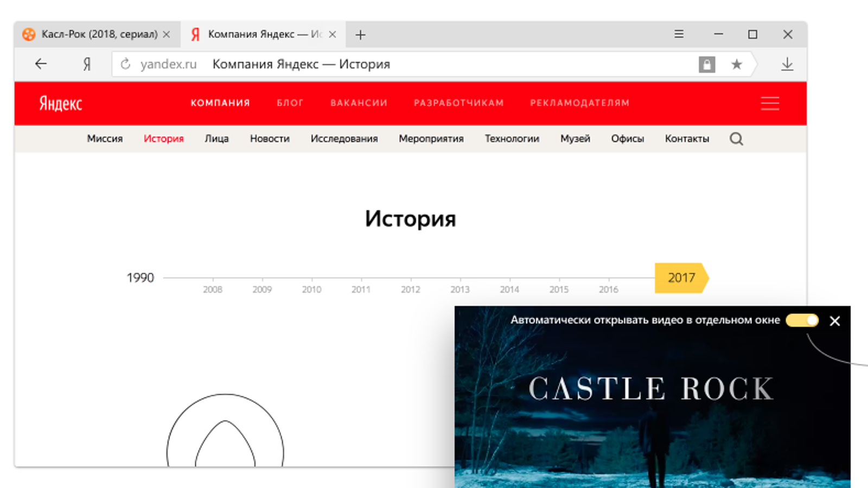Reload the page with the refresh icon

[125, 64]
